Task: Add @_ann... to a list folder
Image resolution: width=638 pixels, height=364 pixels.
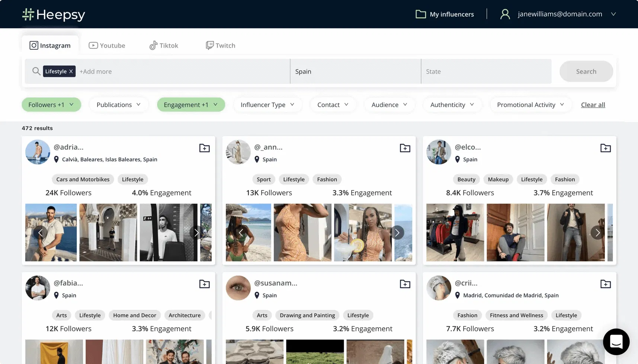Action: click(405, 148)
